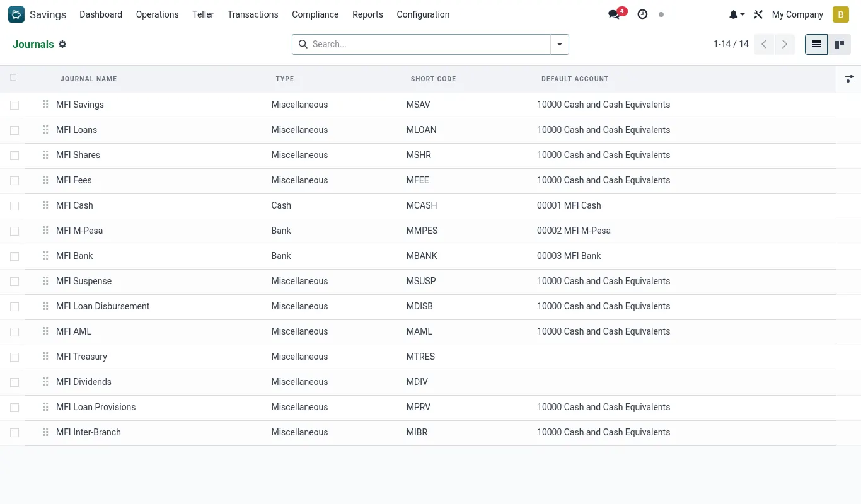This screenshot has width=861, height=504.
Task: Sort by Short Code column header
Action: 433,79
